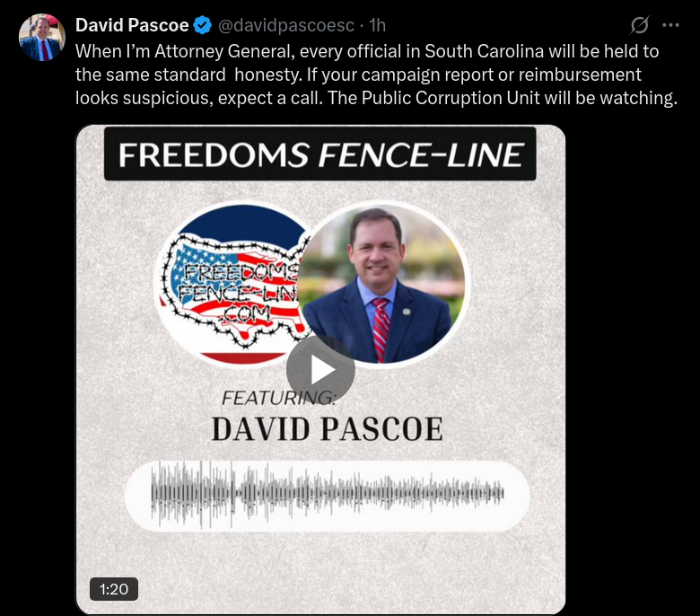Image resolution: width=700 pixels, height=616 pixels.
Task: Play the video using the center play button
Action: 320,369
